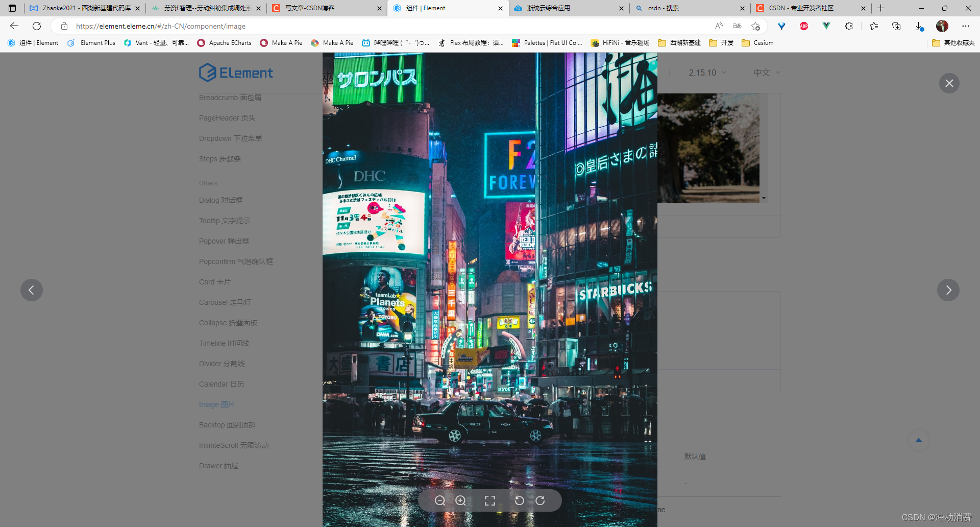The width and height of the screenshot is (980, 527).
Task: Zoom out the previewed image
Action: [440, 500]
